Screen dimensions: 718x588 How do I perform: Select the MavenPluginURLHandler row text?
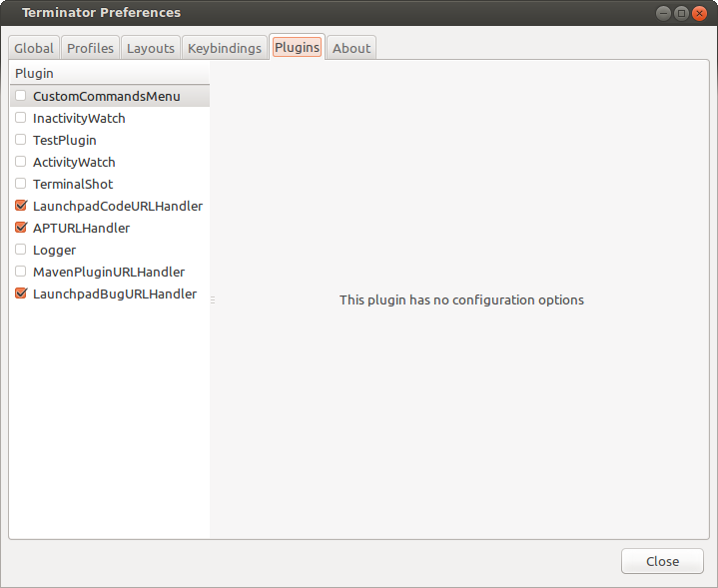pyautogui.click(x=109, y=272)
